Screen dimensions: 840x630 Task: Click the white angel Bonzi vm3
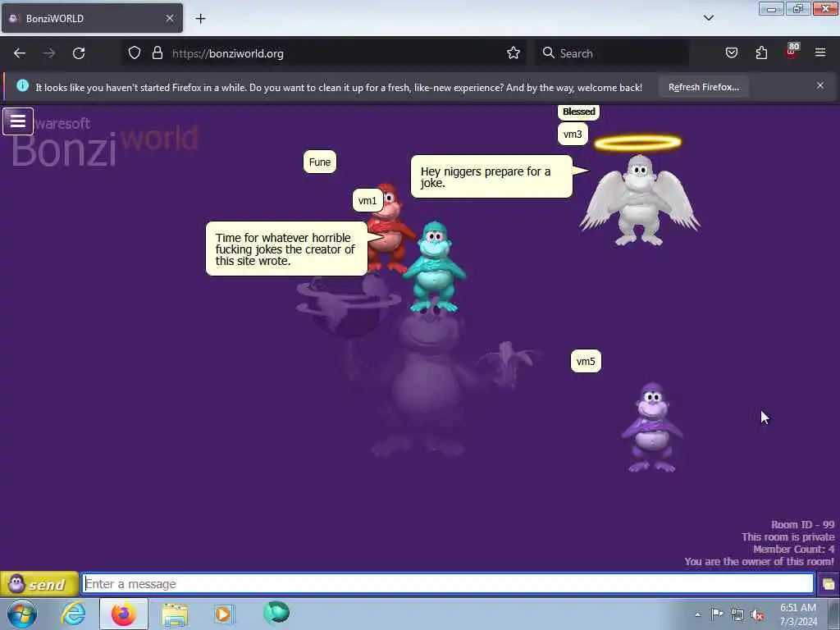[640, 200]
